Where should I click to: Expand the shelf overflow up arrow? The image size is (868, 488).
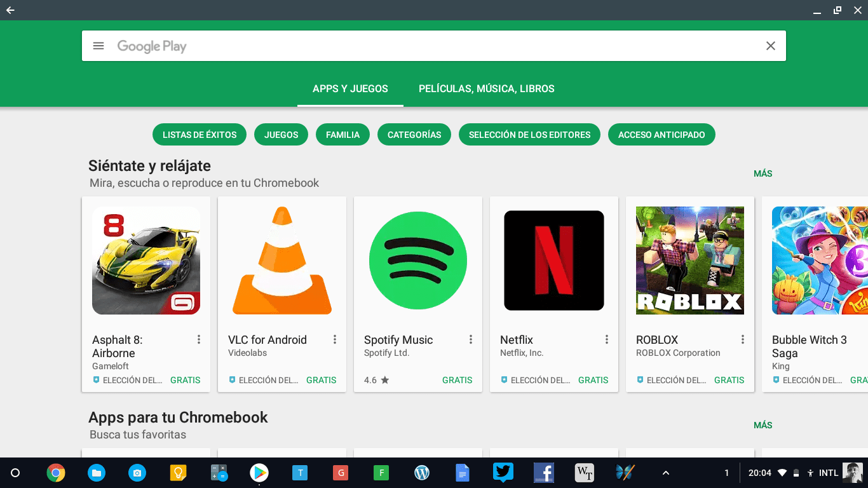[665, 473]
